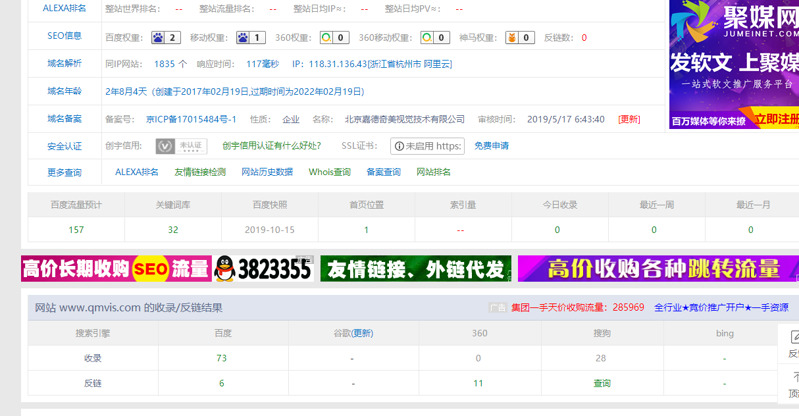
Task: Click the 百度流量预计 column header
Action: pyautogui.click(x=76, y=205)
